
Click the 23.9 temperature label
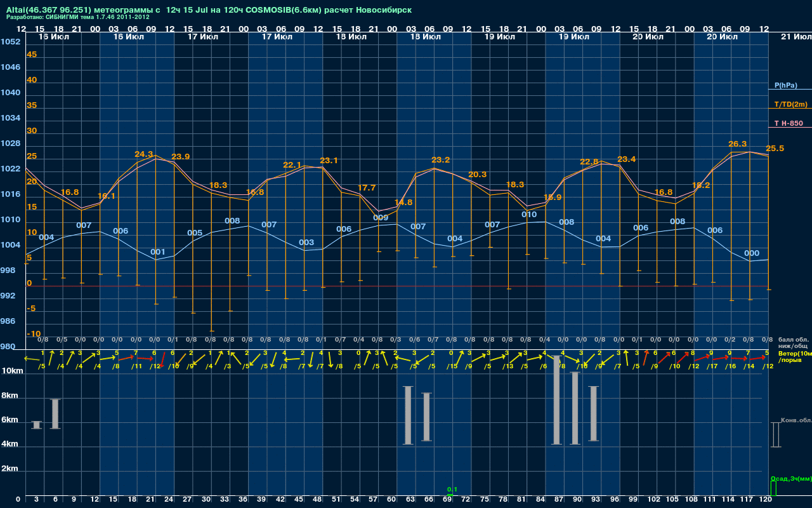[181, 157]
